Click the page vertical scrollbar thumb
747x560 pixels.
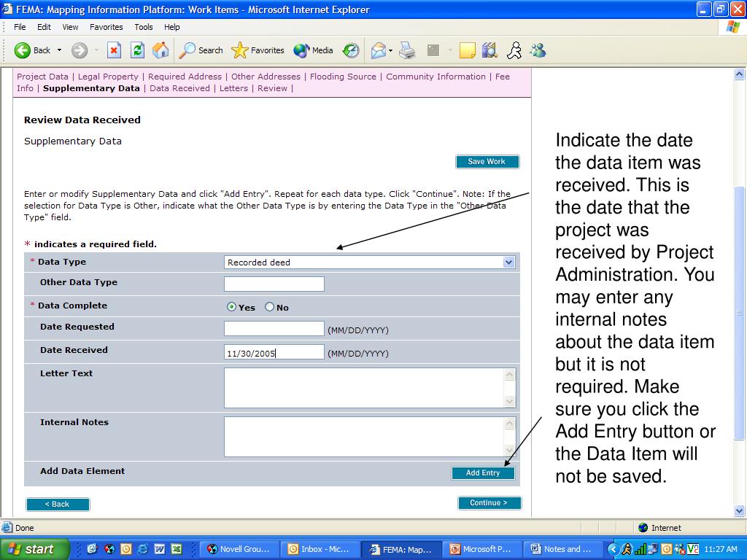click(x=740, y=314)
